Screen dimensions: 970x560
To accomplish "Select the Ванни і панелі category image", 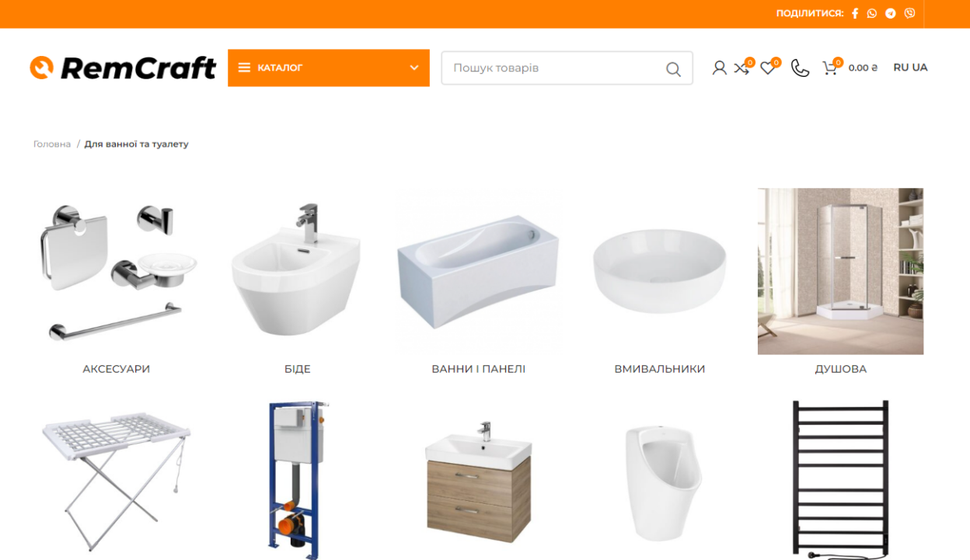I will pos(478,271).
